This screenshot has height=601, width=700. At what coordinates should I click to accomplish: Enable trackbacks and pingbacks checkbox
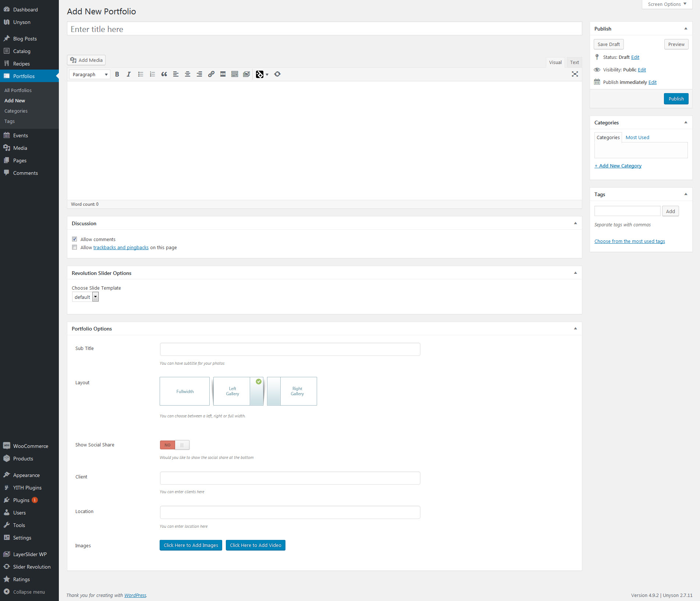click(75, 247)
